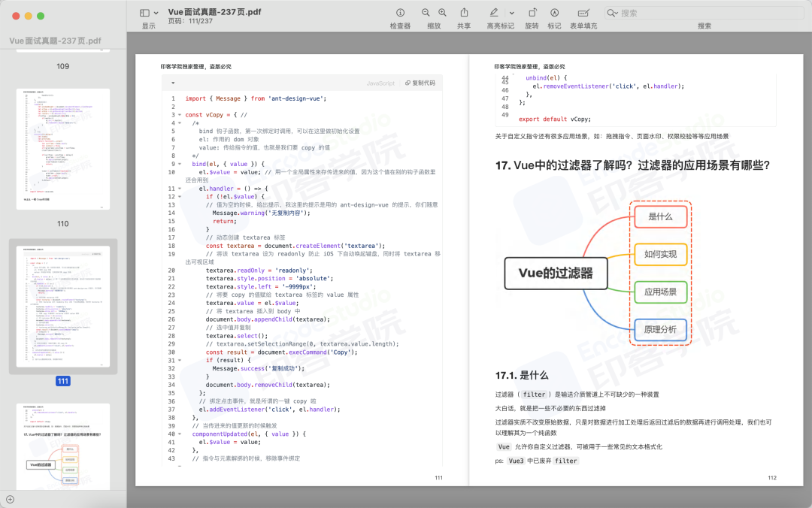812x508 pixels.
Task: Open the page 112 thumbnail
Action: [x=62, y=446]
